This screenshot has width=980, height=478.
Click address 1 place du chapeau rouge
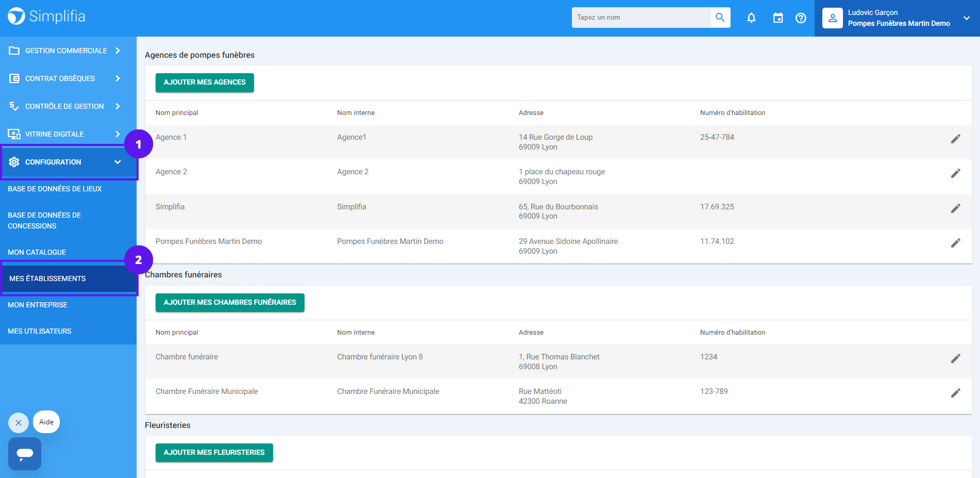tap(562, 172)
